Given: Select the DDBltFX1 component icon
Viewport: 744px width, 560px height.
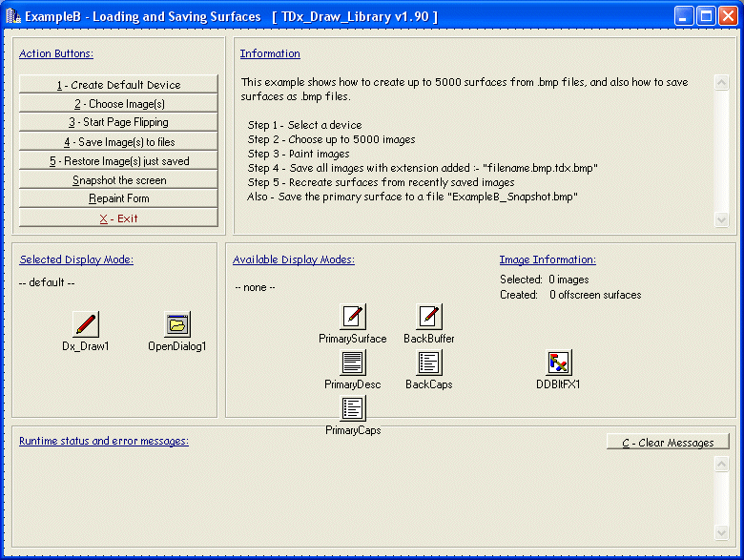Looking at the screenshot, I should point(558,363).
